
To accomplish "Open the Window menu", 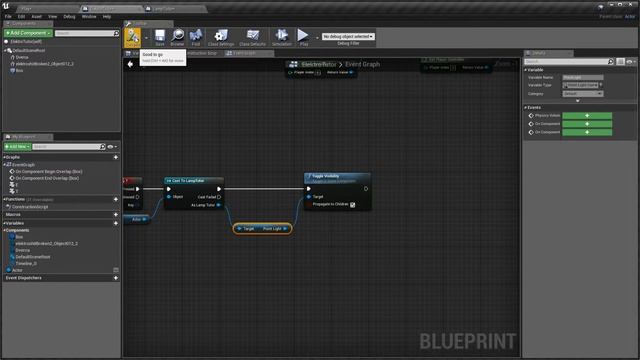I will 89,17.
